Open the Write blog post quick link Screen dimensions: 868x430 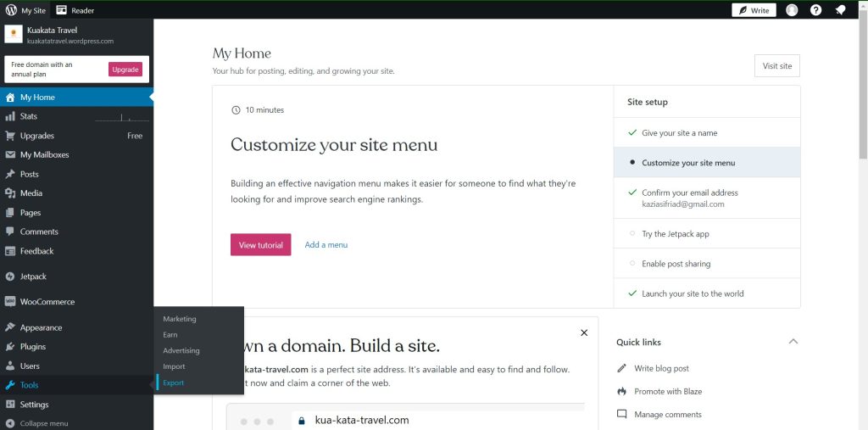coord(661,368)
